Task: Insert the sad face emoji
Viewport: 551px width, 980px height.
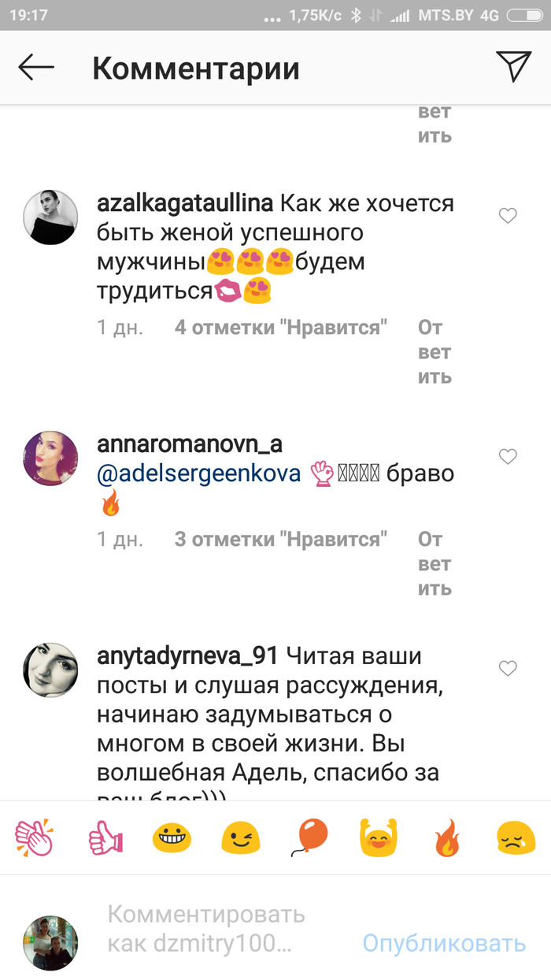Action: click(x=516, y=838)
